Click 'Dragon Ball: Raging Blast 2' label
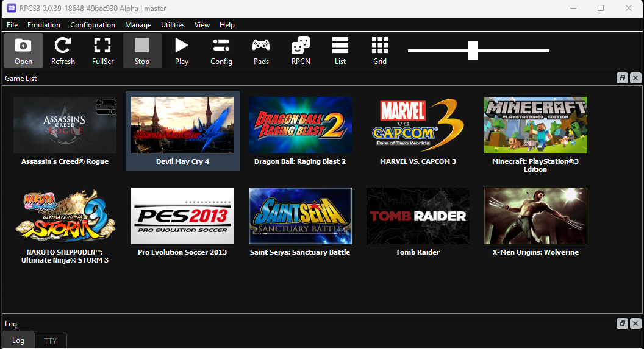Screen dimensions: 644x349 pos(300,161)
